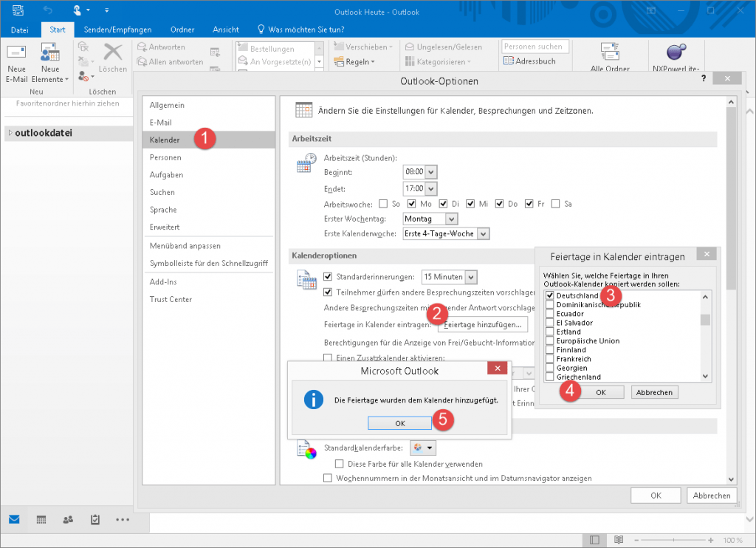756x548 pixels.
Task: Open the Personen view icon
Action: [x=68, y=519]
